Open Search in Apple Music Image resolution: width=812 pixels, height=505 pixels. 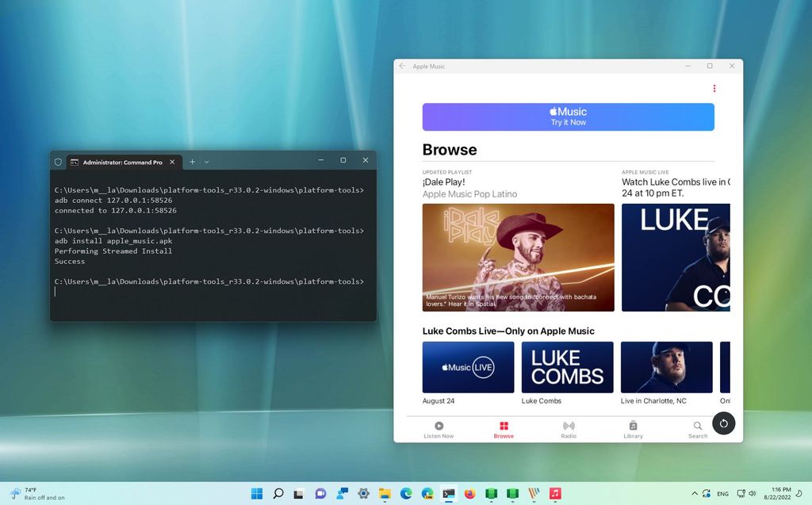(x=697, y=429)
